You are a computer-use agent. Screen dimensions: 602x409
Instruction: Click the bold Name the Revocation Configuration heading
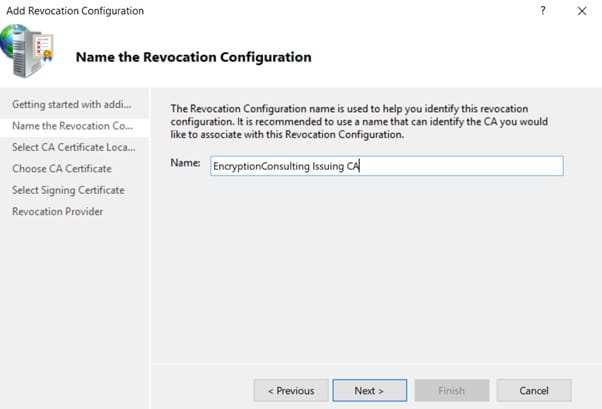pos(193,57)
